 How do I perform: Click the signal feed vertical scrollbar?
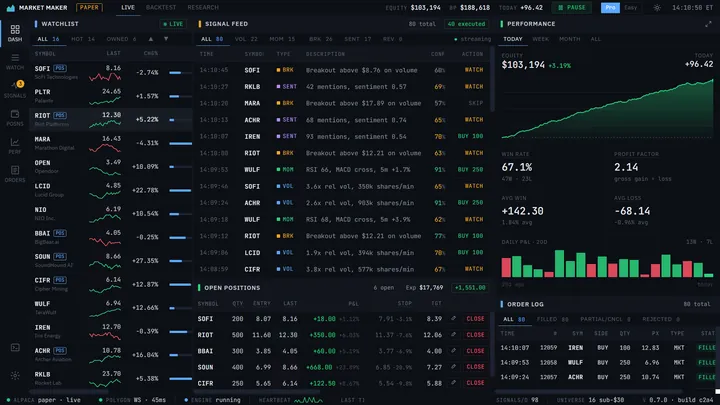(492, 79)
